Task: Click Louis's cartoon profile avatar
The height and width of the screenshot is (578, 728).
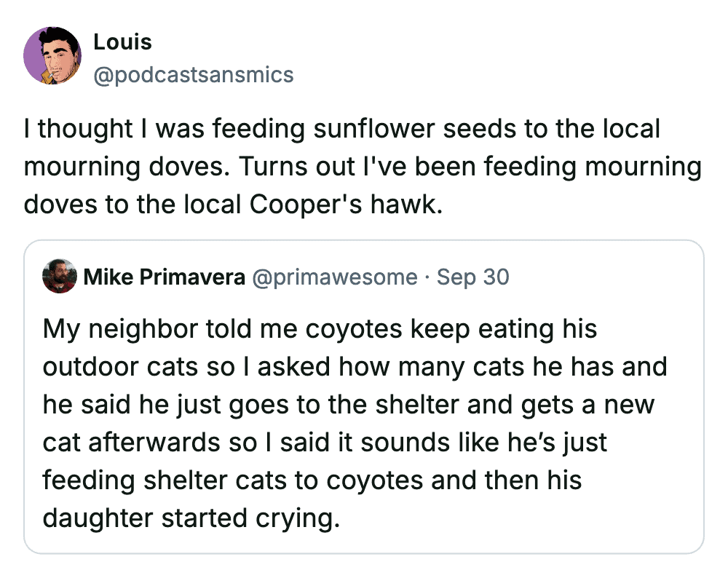Action: (52, 56)
